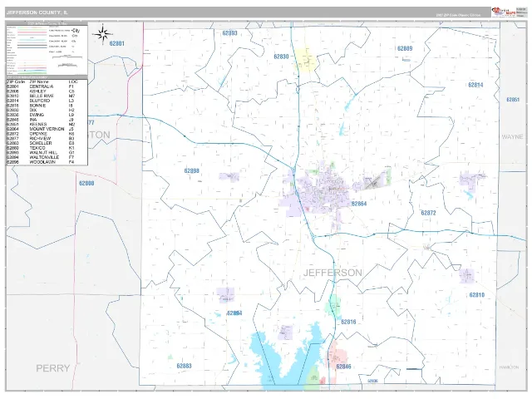This screenshot has height=399, width=532.
Task: Click the BLUFORD row in ZIP index
Action: (47, 101)
